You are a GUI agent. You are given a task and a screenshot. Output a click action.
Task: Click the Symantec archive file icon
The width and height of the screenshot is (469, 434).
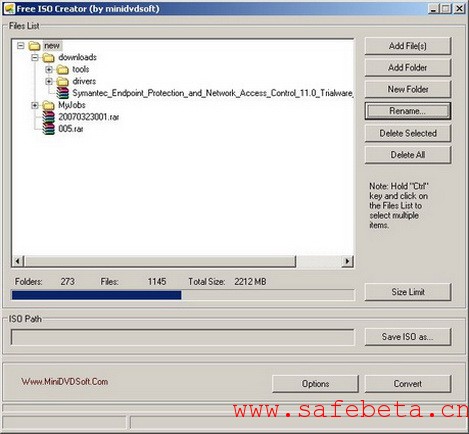click(63, 93)
